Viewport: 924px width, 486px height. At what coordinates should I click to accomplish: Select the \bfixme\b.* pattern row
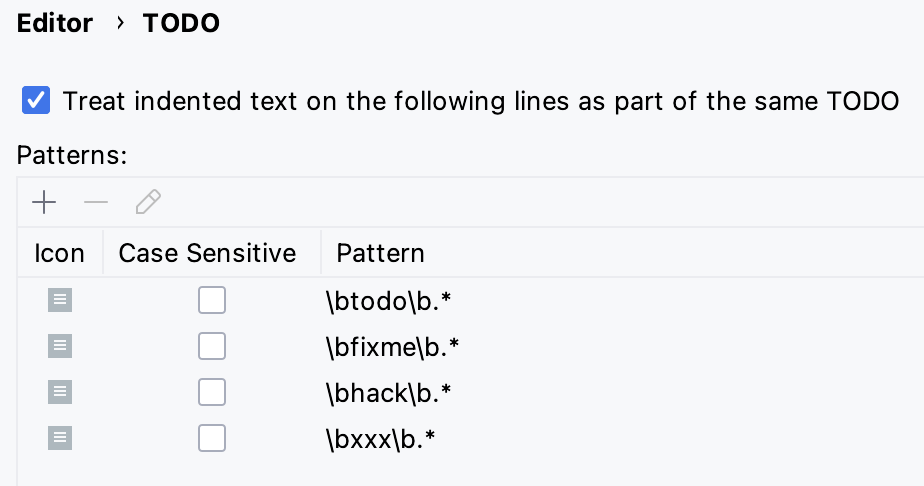pyautogui.click(x=392, y=347)
